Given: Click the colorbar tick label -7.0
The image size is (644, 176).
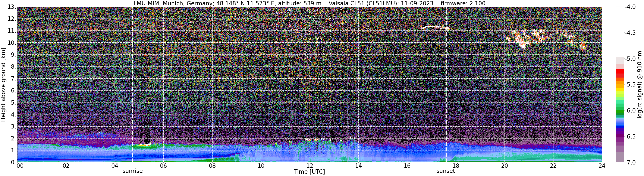Looking at the screenshot, I should 630,162.
